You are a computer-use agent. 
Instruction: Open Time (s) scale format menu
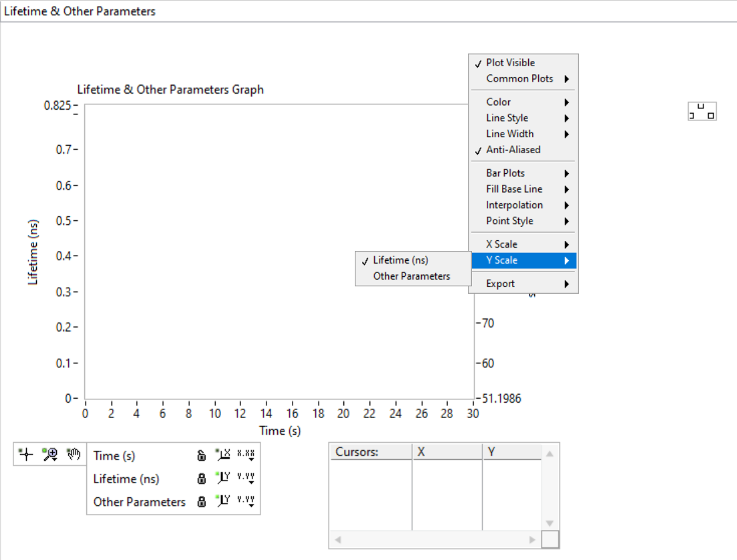click(x=246, y=455)
